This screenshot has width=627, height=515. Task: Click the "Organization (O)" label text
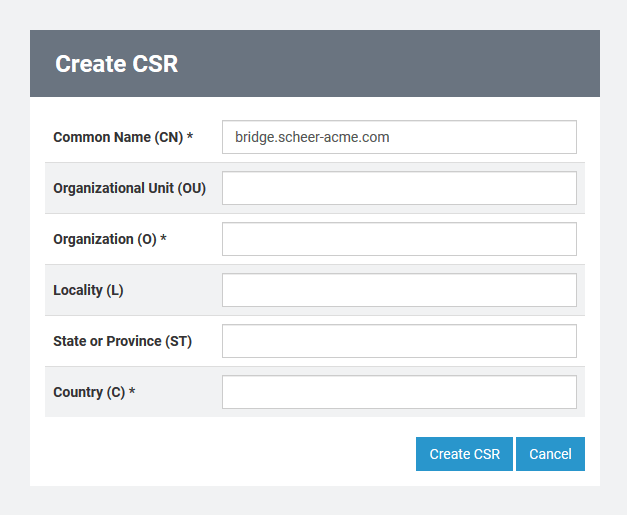point(105,239)
